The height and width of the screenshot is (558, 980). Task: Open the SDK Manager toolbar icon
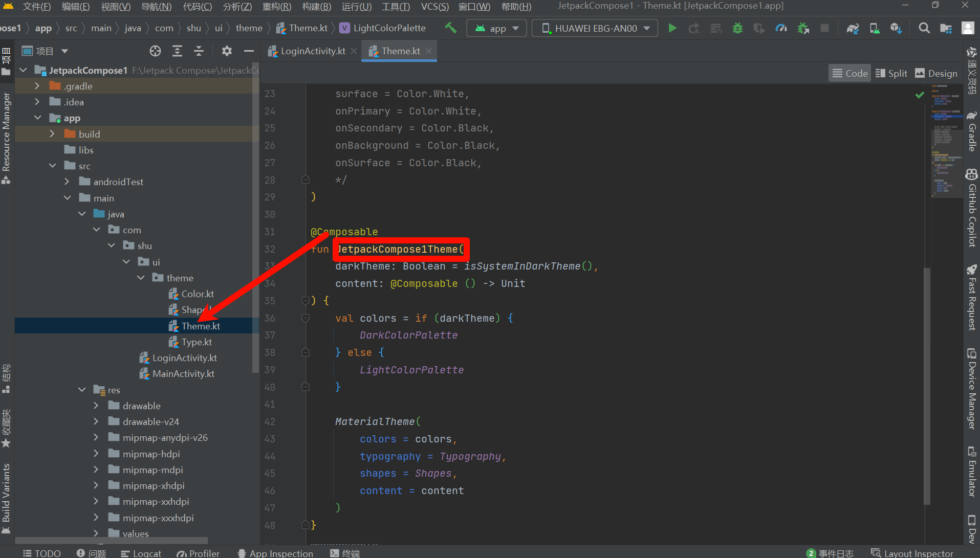896,28
